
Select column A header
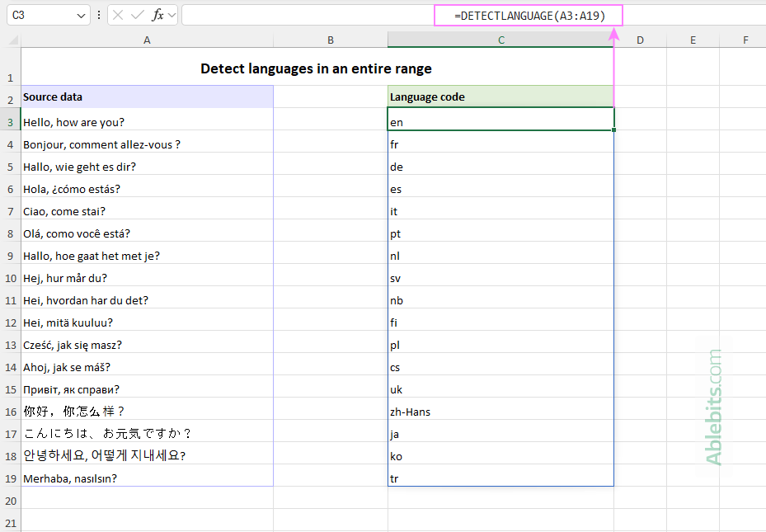(x=147, y=40)
